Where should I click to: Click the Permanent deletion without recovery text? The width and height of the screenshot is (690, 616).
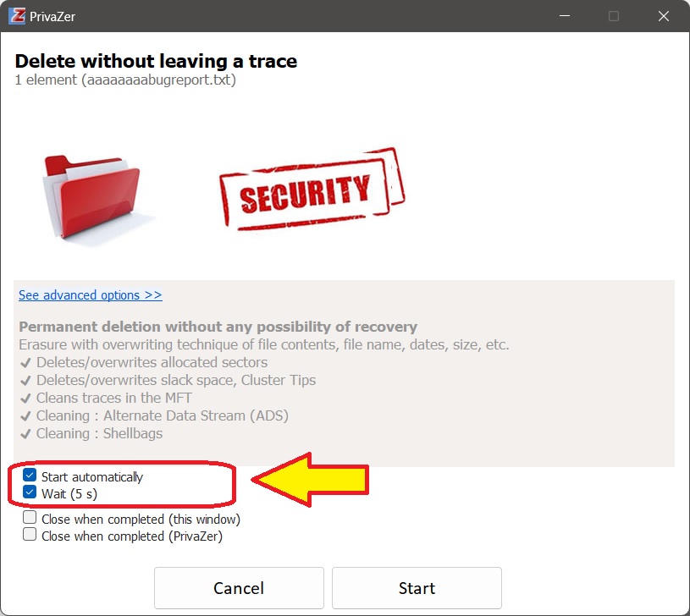(218, 327)
